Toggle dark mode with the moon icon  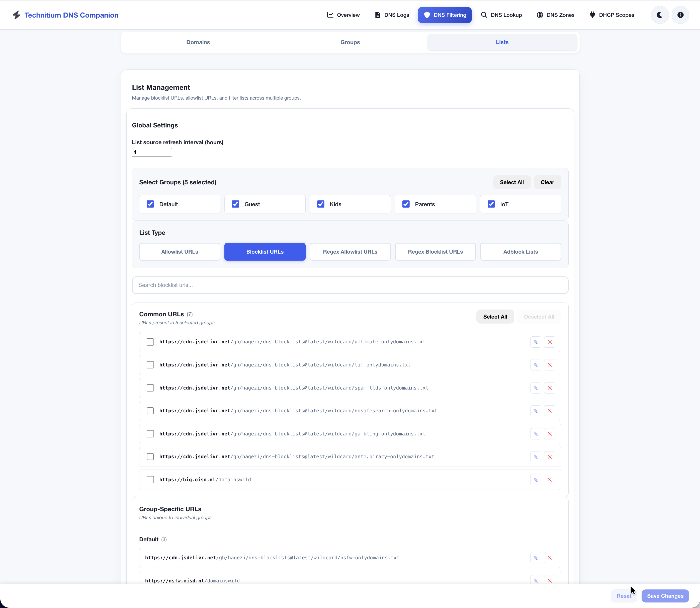tap(659, 15)
